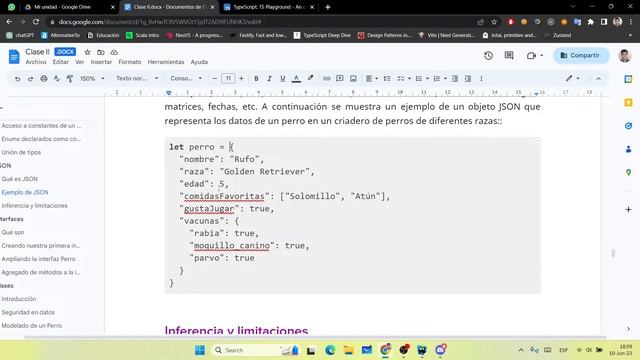
Task: Open File Explorer from taskbar
Action: click(x=348, y=350)
